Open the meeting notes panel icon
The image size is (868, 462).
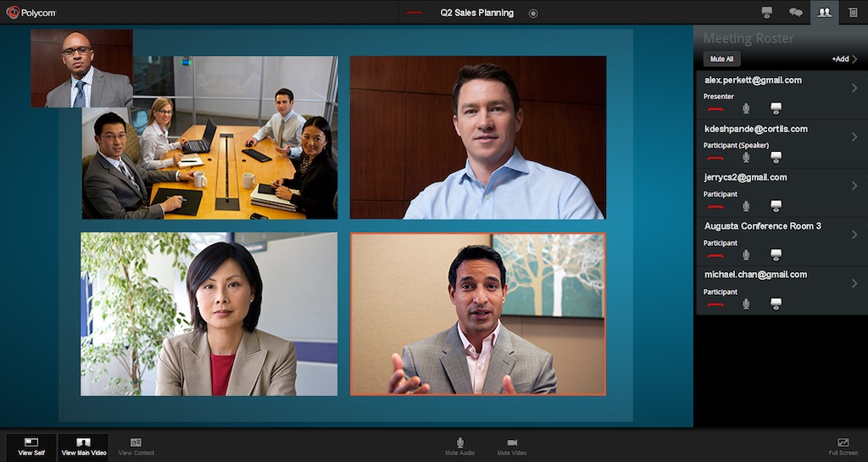coord(853,13)
